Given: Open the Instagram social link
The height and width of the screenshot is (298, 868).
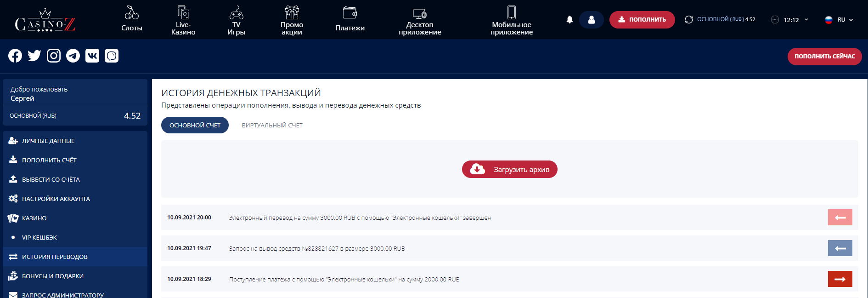Looking at the screenshot, I should click(54, 56).
